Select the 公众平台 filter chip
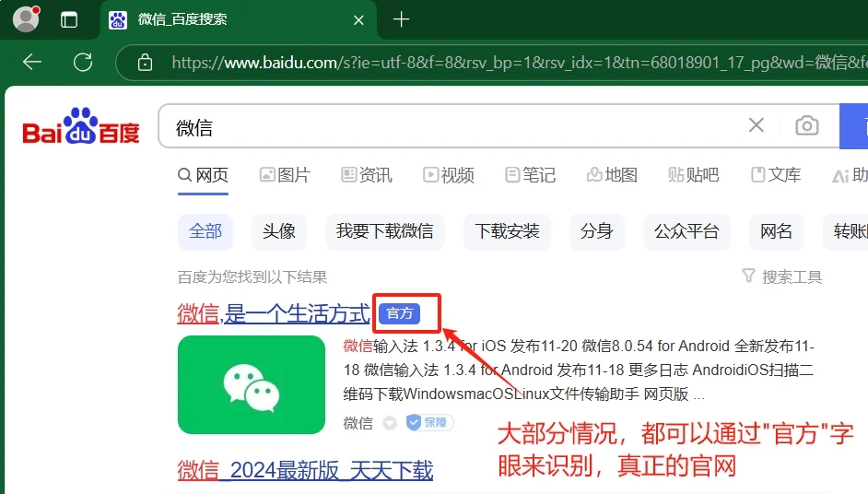 tap(686, 231)
